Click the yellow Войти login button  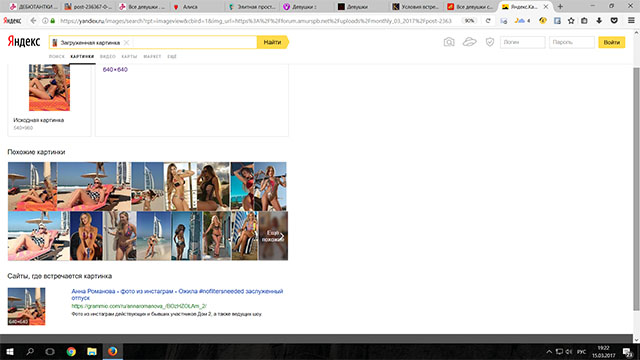(611, 42)
